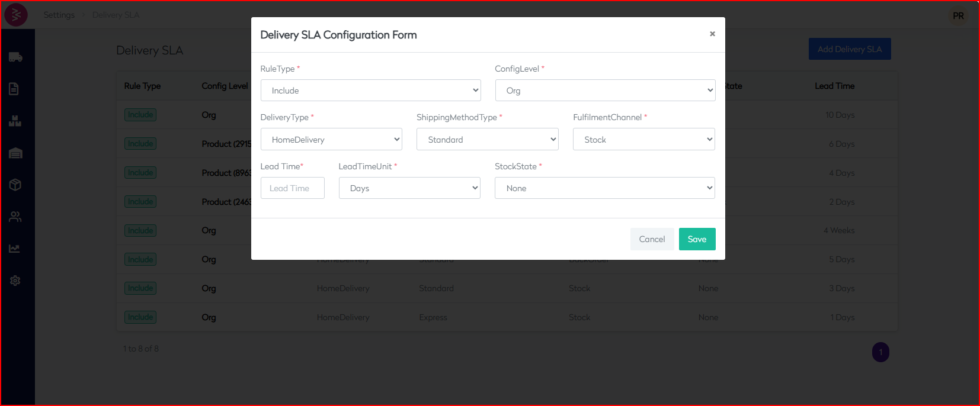Image resolution: width=980 pixels, height=406 pixels.
Task: Click Org cell in the 4 Weeks row
Action: (209, 230)
